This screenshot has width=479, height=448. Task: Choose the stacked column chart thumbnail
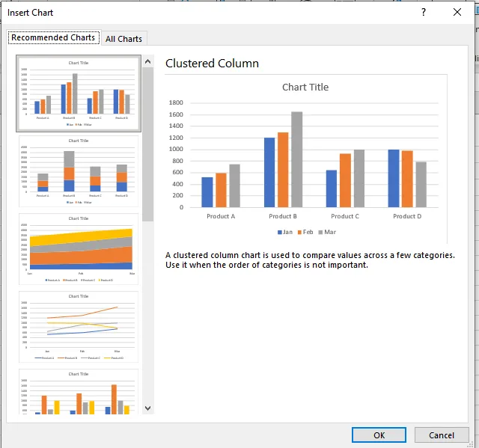(78, 171)
